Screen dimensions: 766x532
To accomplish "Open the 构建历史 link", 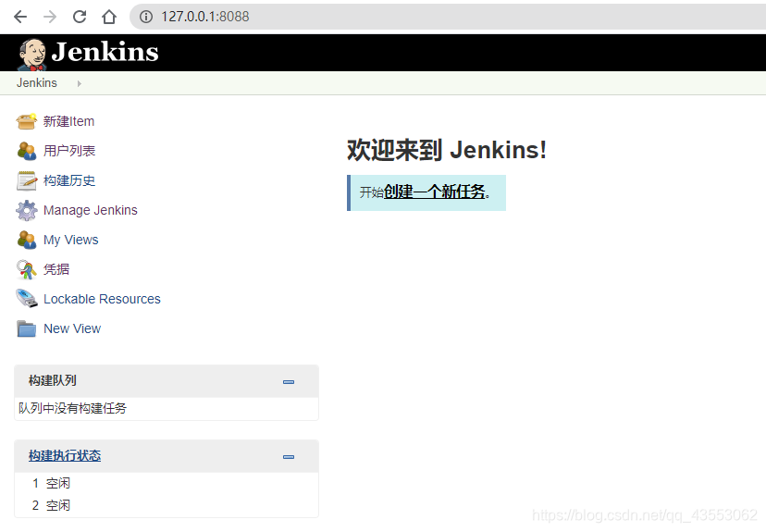I will pyautogui.click(x=69, y=180).
